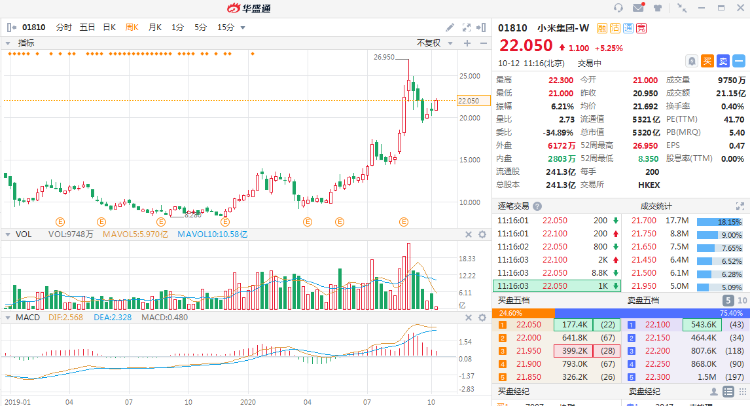Screen dimensions: 750x406
Task: Set a price alert with bell icon
Action: click(692, 61)
